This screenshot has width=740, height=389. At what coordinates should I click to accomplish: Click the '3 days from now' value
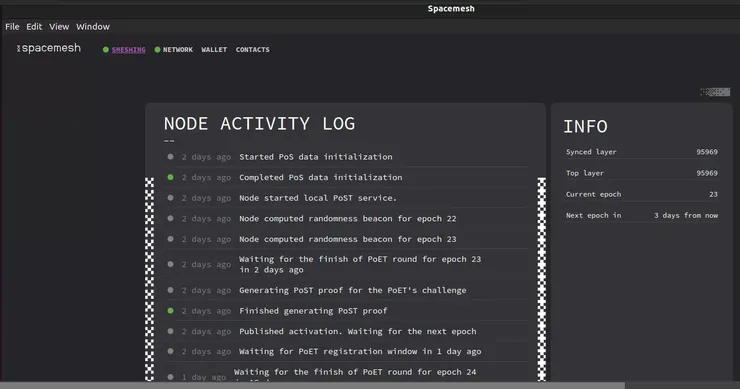click(686, 215)
